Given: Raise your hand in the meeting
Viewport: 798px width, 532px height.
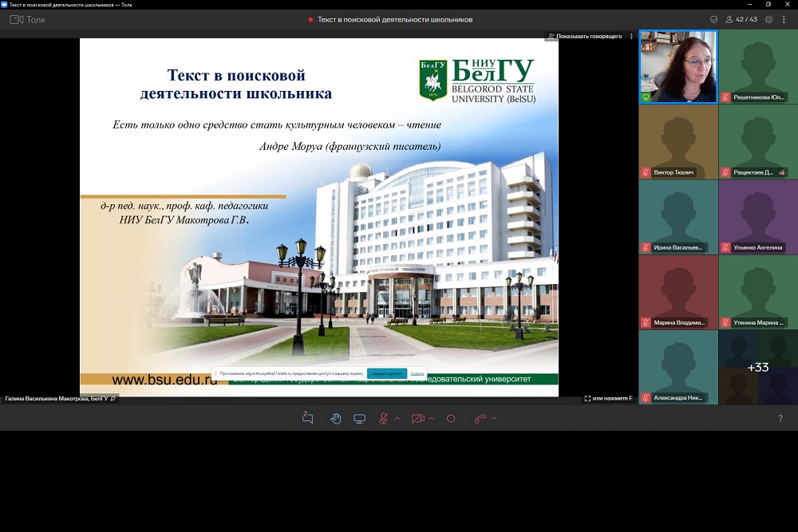Looking at the screenshot, I should coord(336,419).
